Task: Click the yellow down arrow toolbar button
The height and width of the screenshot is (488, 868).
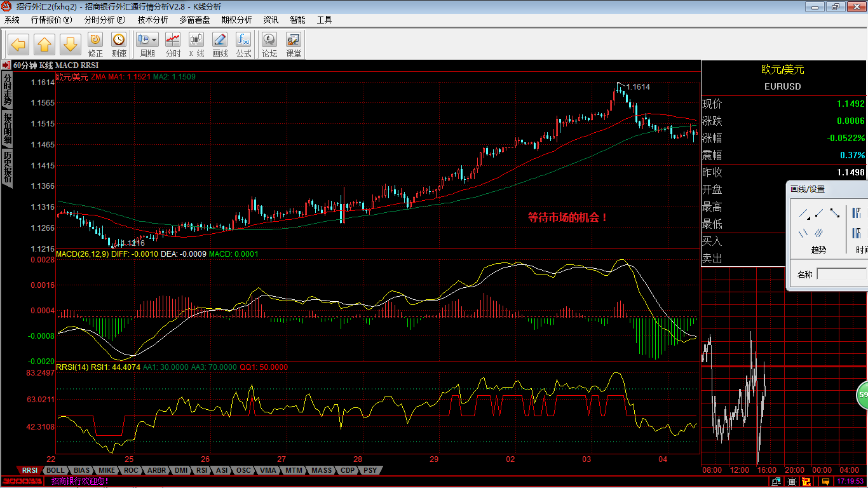Action: click(x=71, y=44)
